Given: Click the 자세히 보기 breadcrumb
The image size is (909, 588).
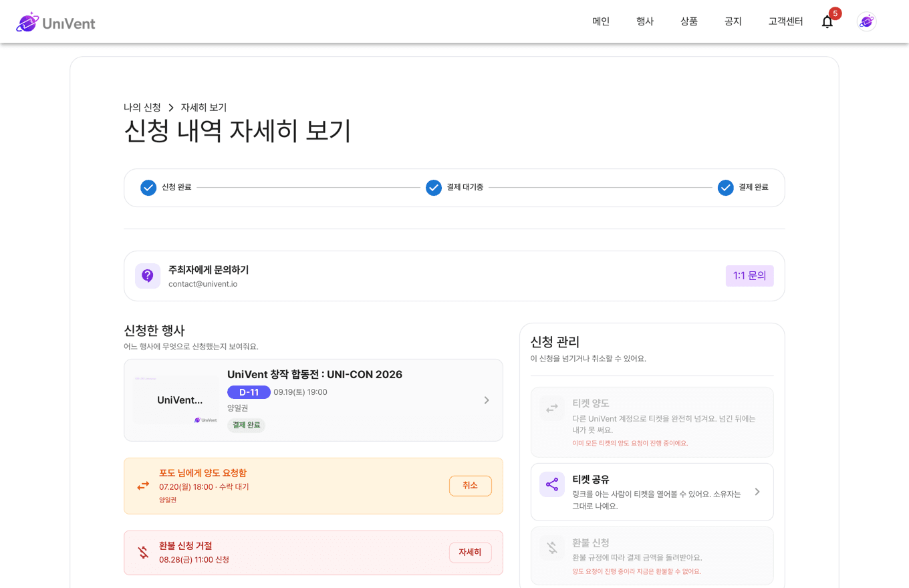Looking at the screenshot, I should point(204,108).
